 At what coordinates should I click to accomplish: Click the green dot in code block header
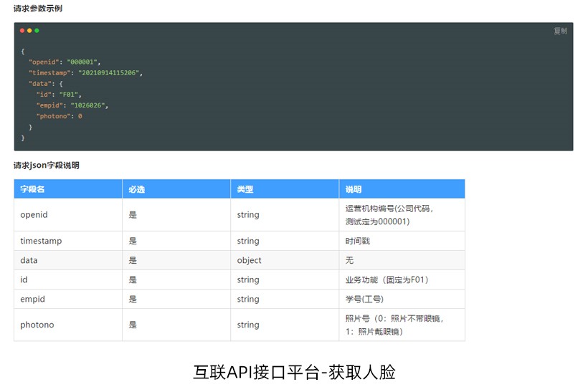37,31
